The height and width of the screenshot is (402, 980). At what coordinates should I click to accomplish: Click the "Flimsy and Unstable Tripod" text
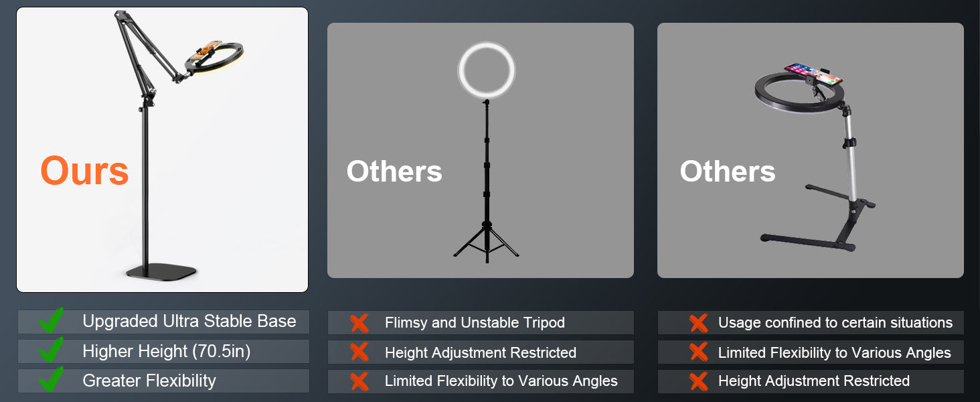pos(475,323)
